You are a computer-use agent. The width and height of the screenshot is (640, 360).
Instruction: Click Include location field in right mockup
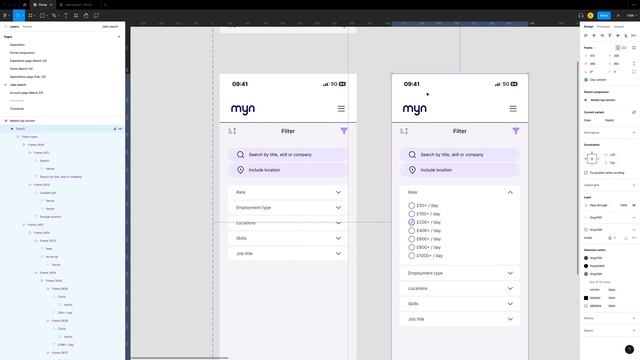[x=460, y=170]
